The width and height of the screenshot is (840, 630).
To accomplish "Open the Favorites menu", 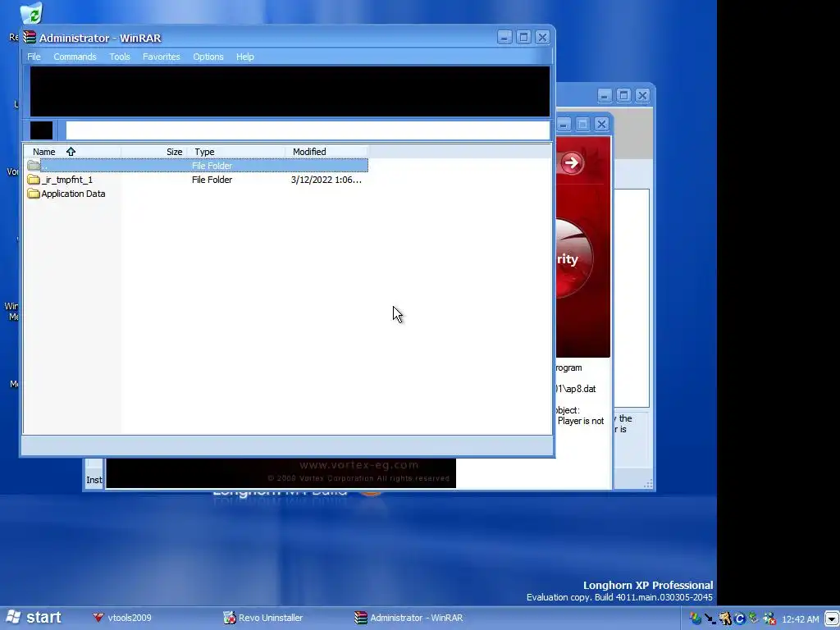I will pos(162,57).
